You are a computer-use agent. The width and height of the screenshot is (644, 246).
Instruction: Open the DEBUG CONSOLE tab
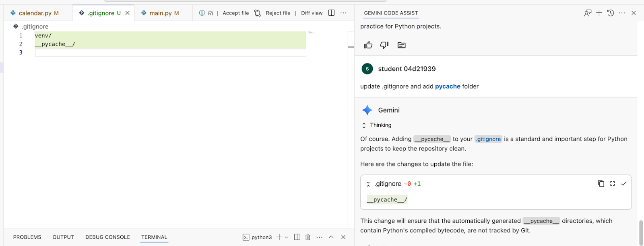[x=107, y=237]
